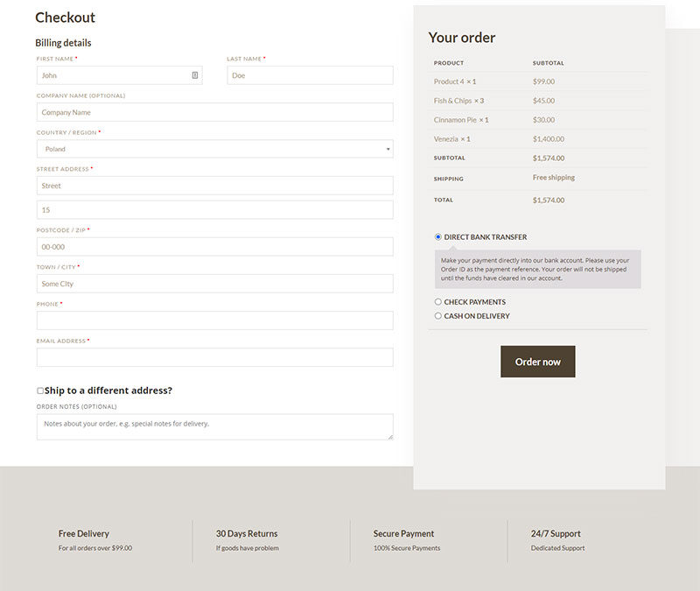The width and height of the screenshot is (700, 591).
Task: Click the Town / City input
Action: click(214, 284)
